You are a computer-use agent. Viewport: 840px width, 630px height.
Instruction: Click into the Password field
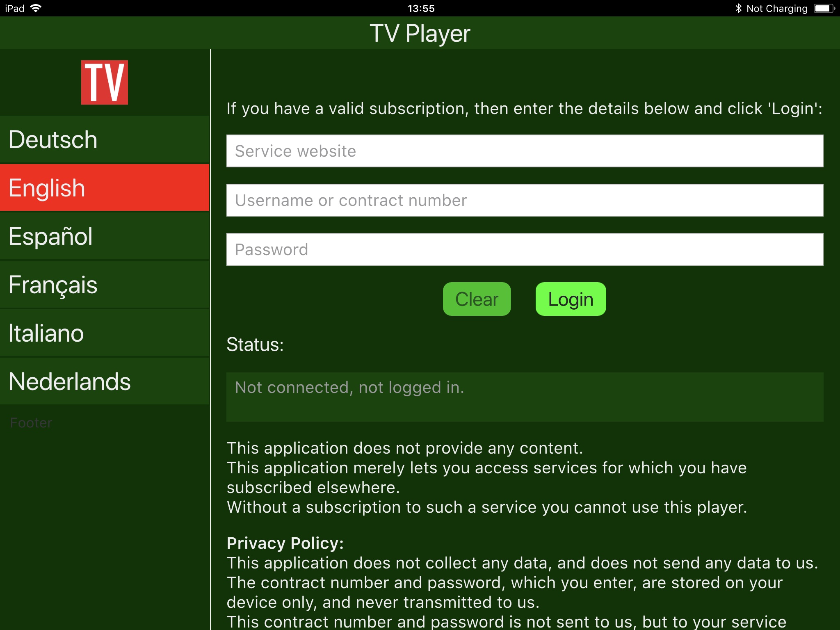525,249
